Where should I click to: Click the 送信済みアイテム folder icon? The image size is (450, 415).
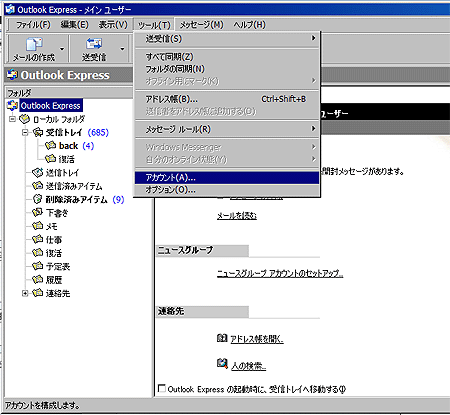(x=38, y=185)
